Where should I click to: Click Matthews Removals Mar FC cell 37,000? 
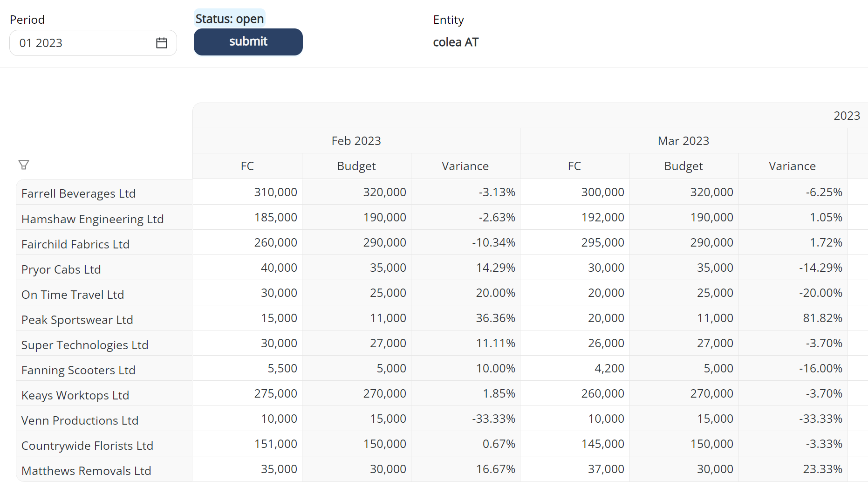coord(574,469)
